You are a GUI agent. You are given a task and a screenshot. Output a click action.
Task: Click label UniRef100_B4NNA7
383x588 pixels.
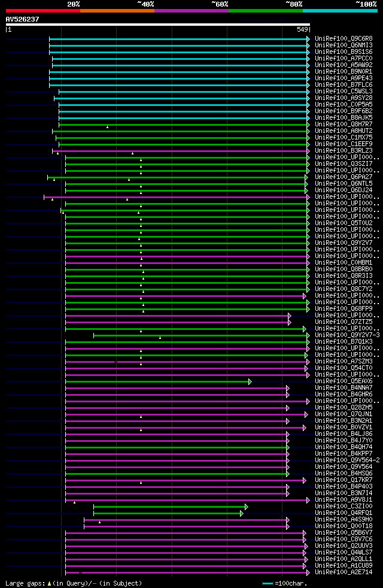(x=344, y=388)
